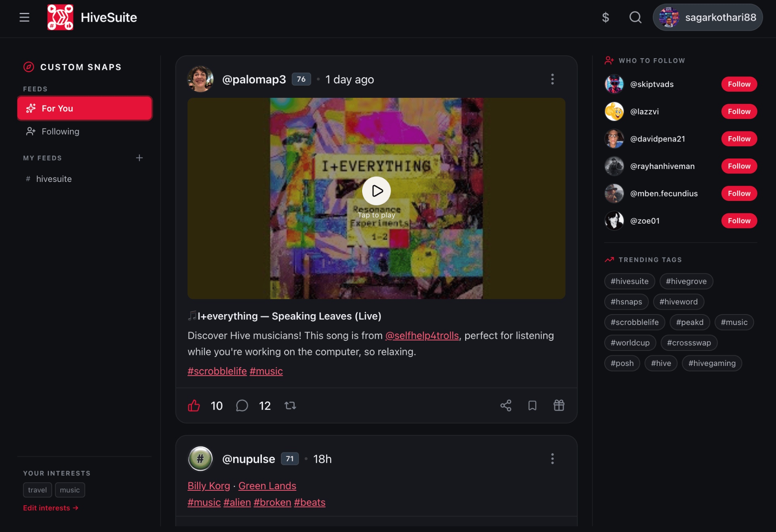Screen dimensions: 776x532
Task: Like palomap3's post with thumbs-up icon
Action: pyautogui.click(x=194, y=405)
